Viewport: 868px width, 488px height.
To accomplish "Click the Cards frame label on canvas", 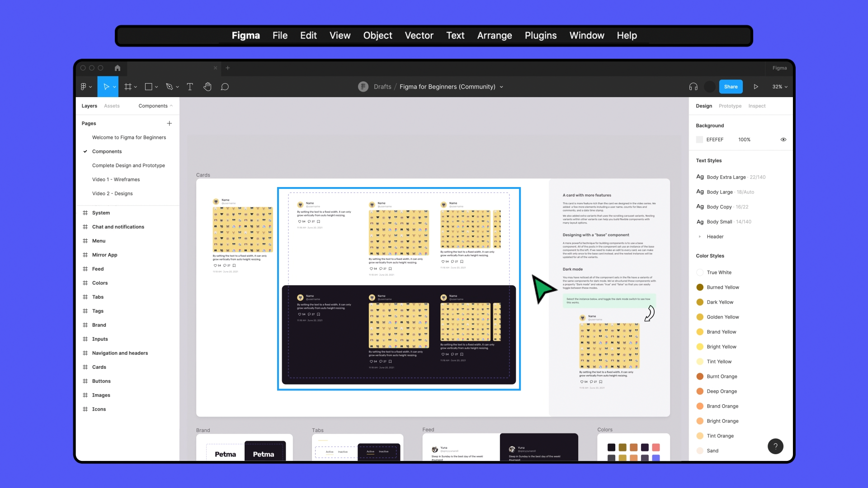I will click(x=203, y=175).
